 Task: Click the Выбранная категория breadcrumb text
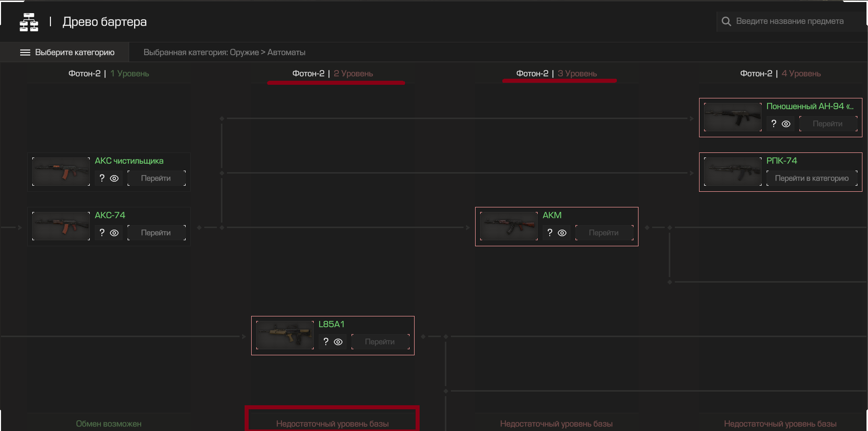click(224, 52)
